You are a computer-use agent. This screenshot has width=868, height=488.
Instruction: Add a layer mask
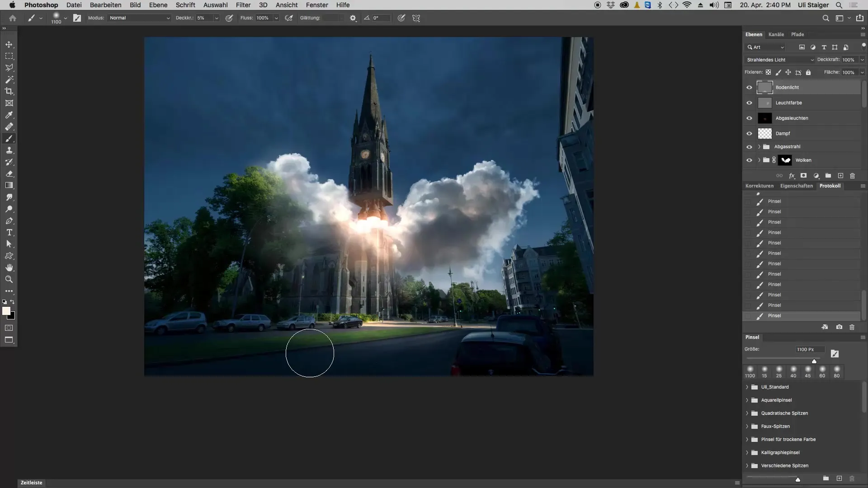[803, 175]
